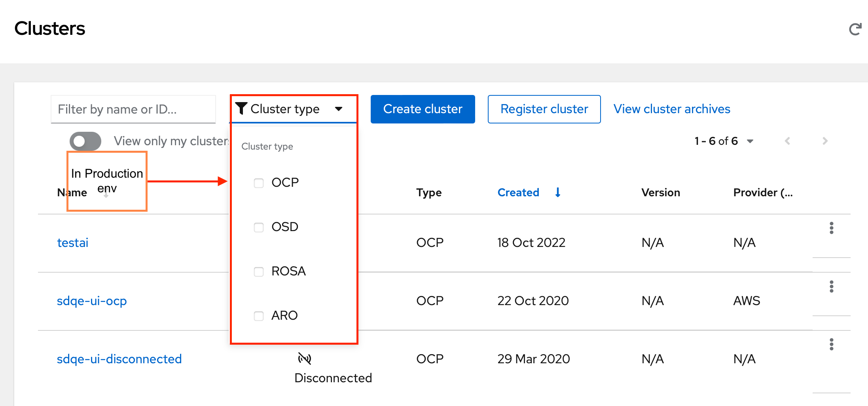Open the View cluster archives link
This screenshot has height=406, width=868.
coord(671,109)
